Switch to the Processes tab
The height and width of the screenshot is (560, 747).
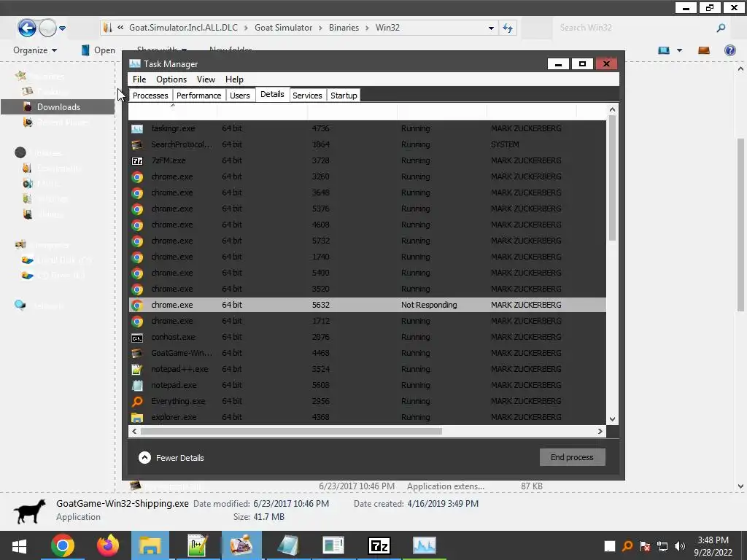150,96
